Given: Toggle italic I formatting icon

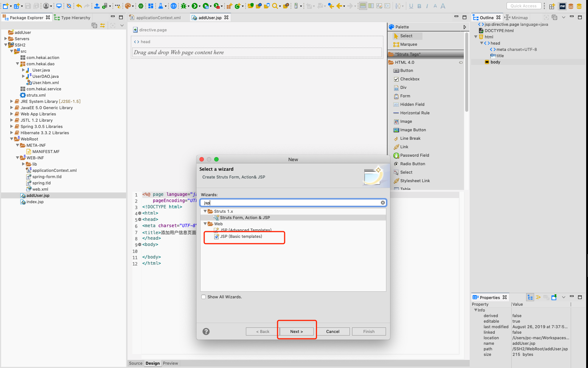Looking at the screenshot, I should coord(427,6).
